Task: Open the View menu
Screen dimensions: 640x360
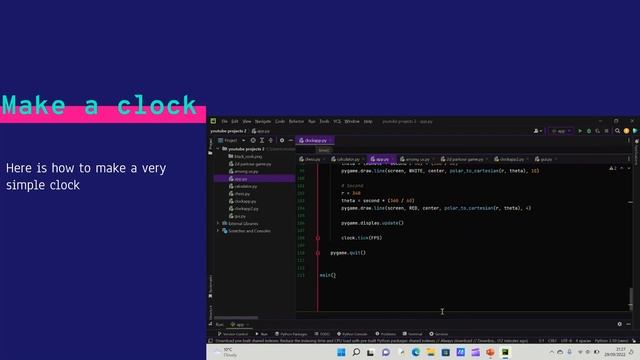Action: [x=247, y=121]
